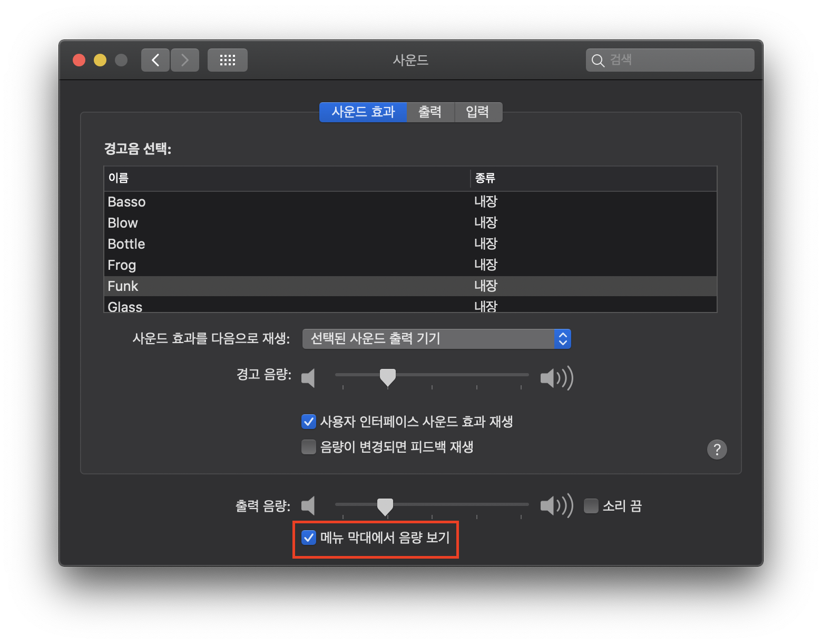This screenshot has width=822, height=644.
Task: Select the Frog alert sound
Action: point(410,265)
